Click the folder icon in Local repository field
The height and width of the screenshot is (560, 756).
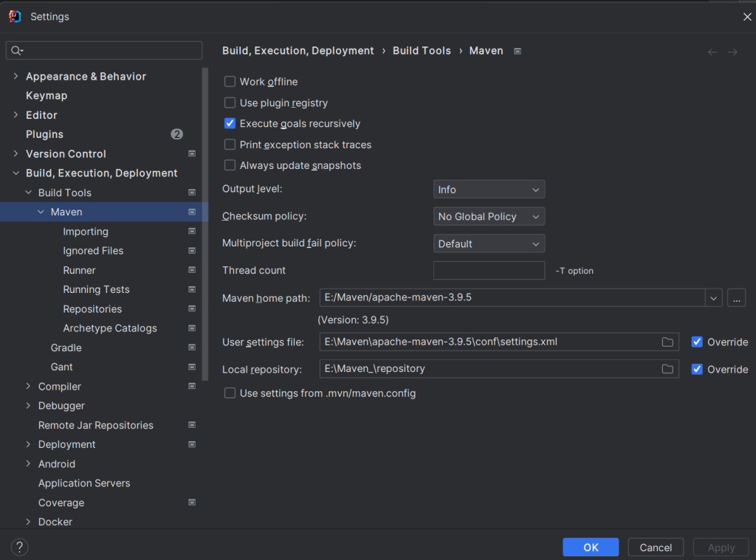pos(667,369)
